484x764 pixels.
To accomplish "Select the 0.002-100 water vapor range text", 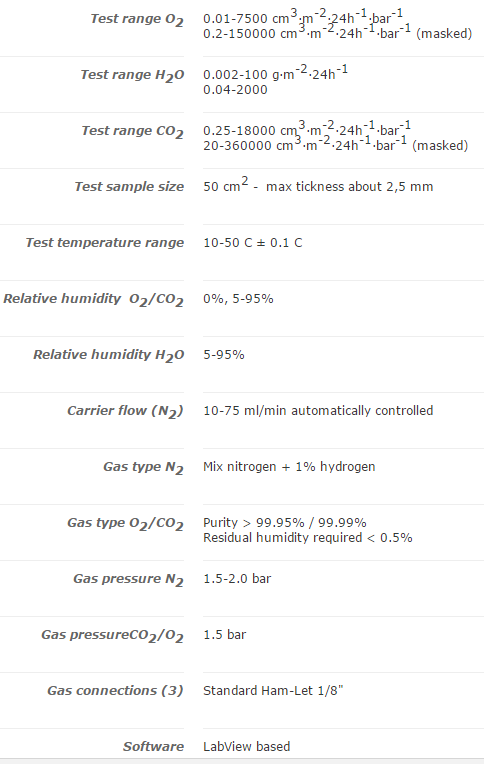I will (x=275, y=73).
